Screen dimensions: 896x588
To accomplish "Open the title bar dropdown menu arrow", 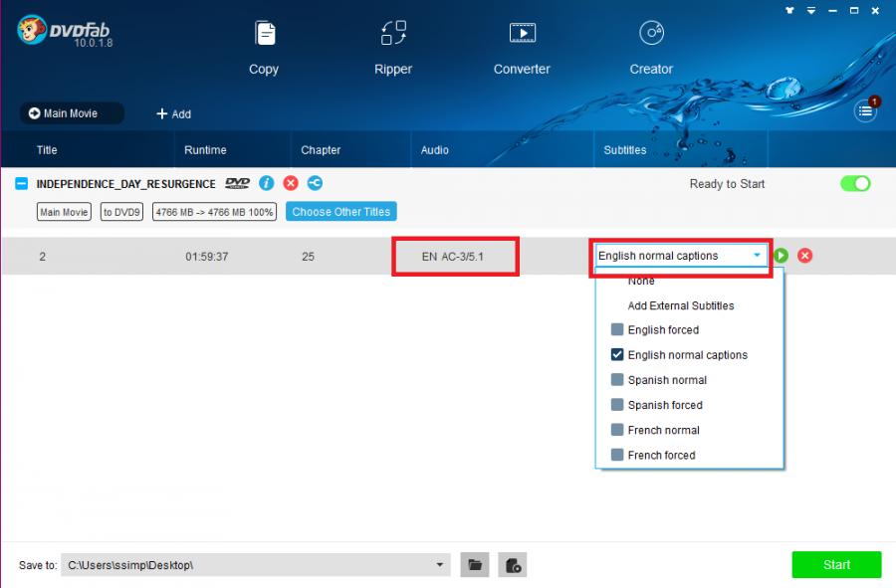I will point(810,10).
